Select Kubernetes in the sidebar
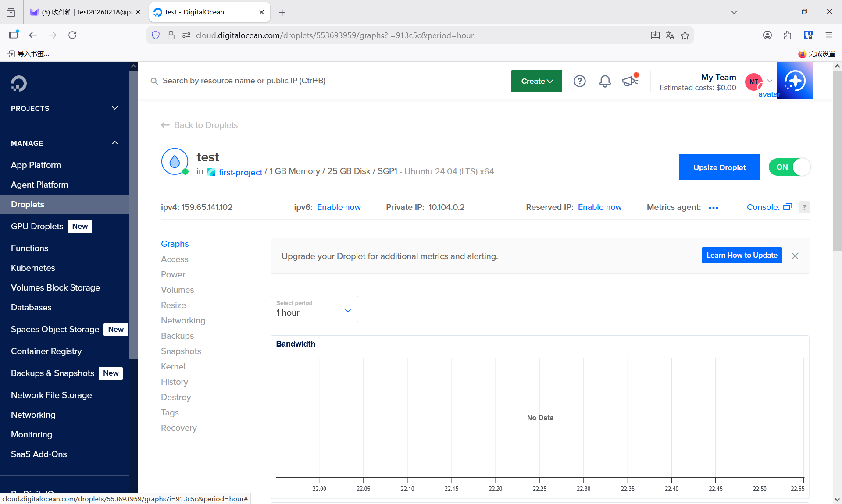The height and width of the screenshot is (504, 842). point(33,268)
